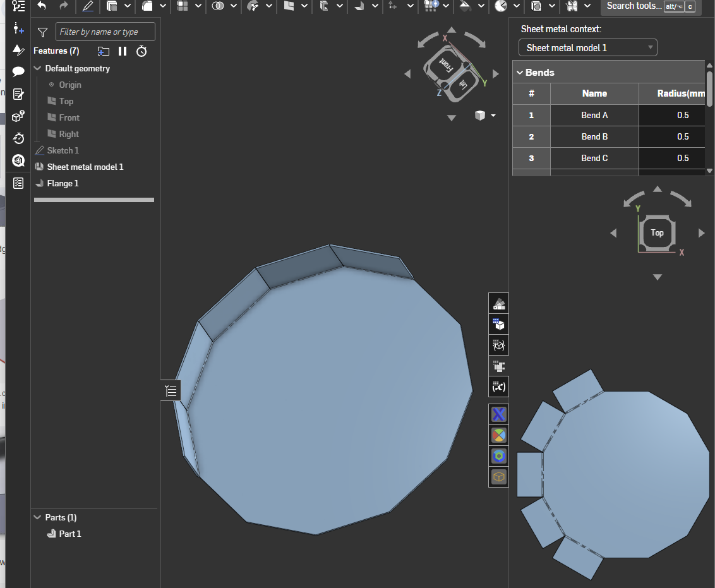Open the variable table icon on right strip
Image resolution: width=715 pixels, height=588 pixels.
pos(499,387)
